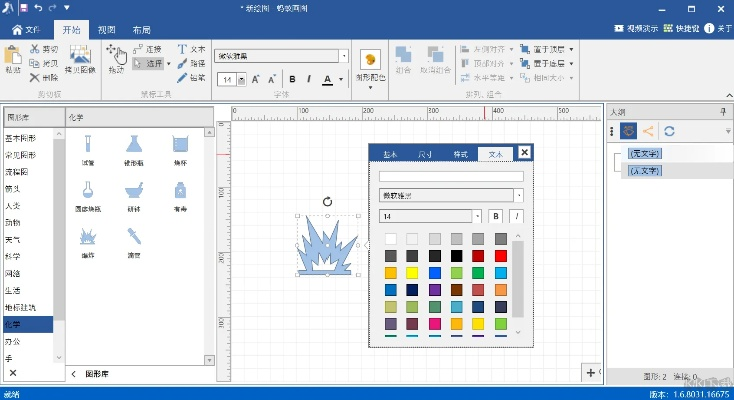The height and width of the screenshot is (400, 734).
Task: Select the dropper shape icon
Action: click(134, 237)
